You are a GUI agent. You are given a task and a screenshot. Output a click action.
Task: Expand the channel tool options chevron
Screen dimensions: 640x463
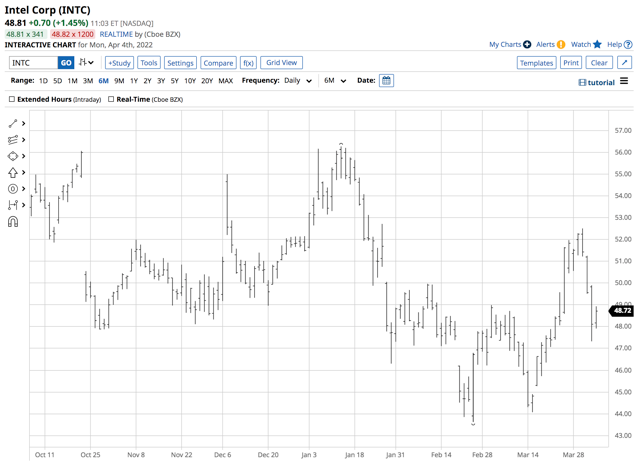(x=24, y=140)
